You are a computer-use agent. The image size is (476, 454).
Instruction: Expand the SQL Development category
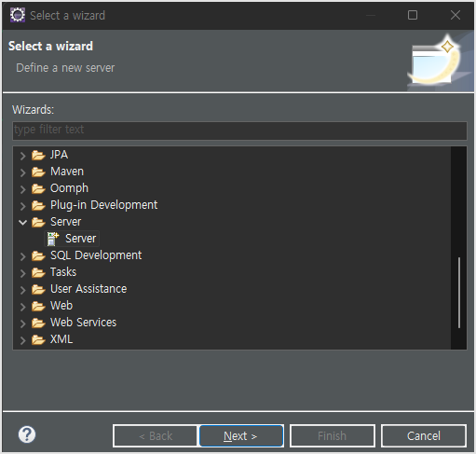pyautogui.click(x=22, y=256)
